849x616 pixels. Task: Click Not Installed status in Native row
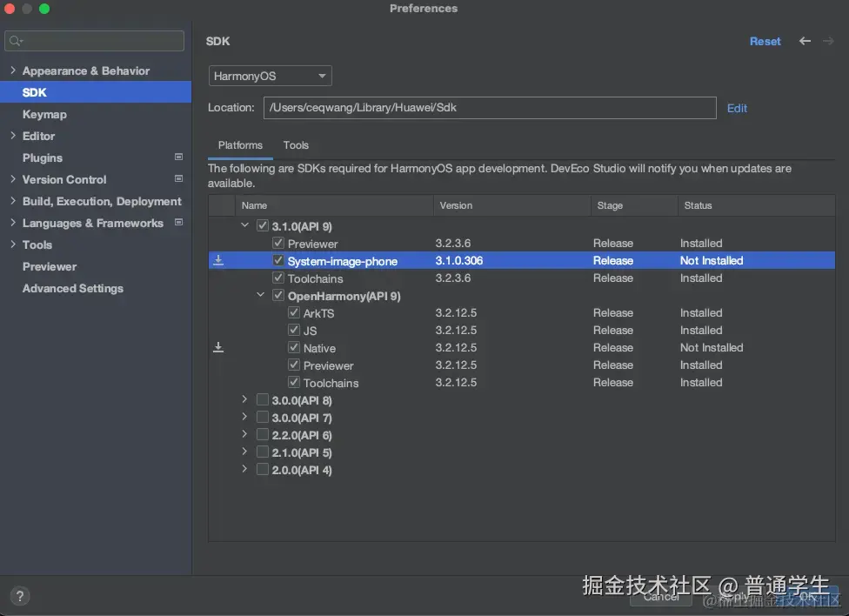(712, 347)
